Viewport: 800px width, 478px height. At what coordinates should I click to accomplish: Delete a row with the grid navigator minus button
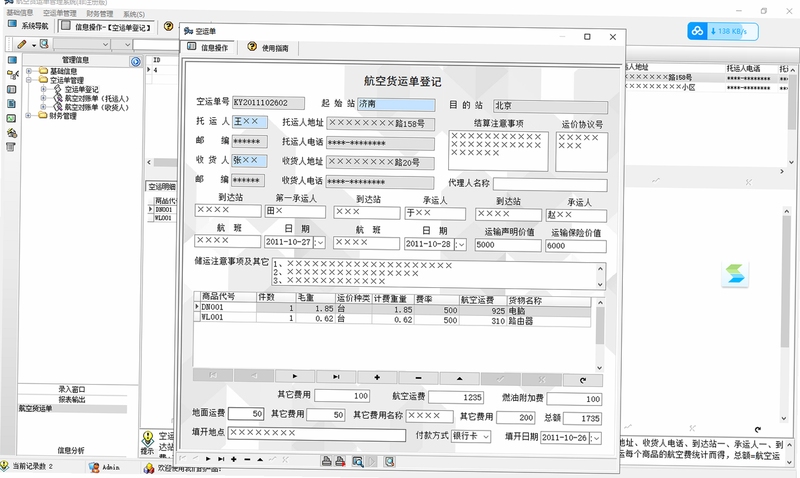[418, 378]
